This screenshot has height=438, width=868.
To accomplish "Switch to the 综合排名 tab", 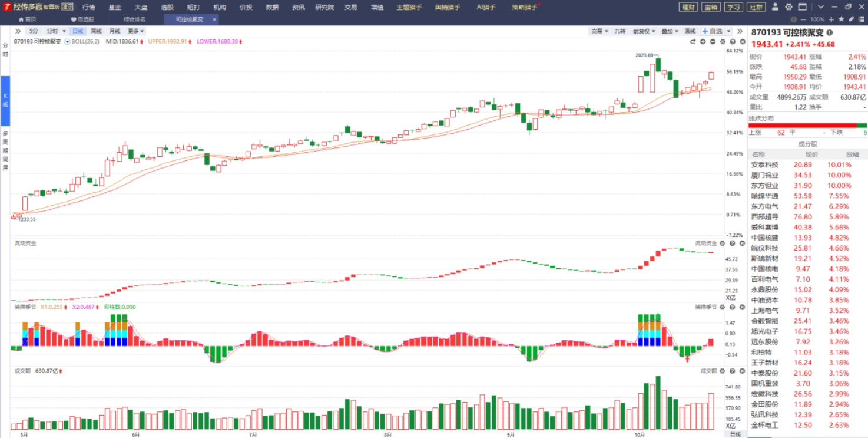I will click(134, 19).
